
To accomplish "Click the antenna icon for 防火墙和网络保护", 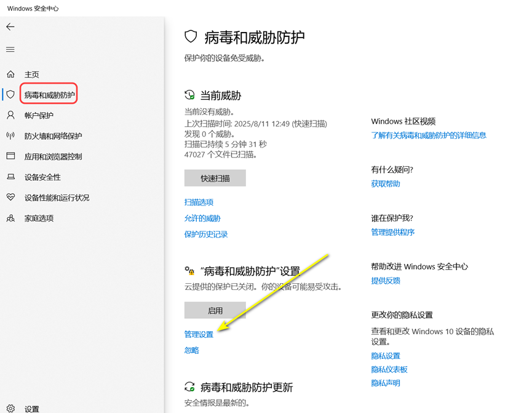I will [x=11, y=135].
